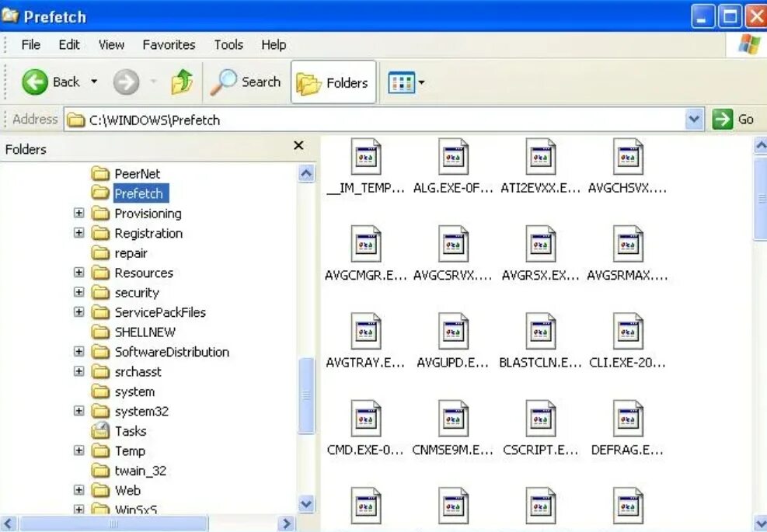Select the AVGSRMAX prefetch file icon

coord(628,244)
